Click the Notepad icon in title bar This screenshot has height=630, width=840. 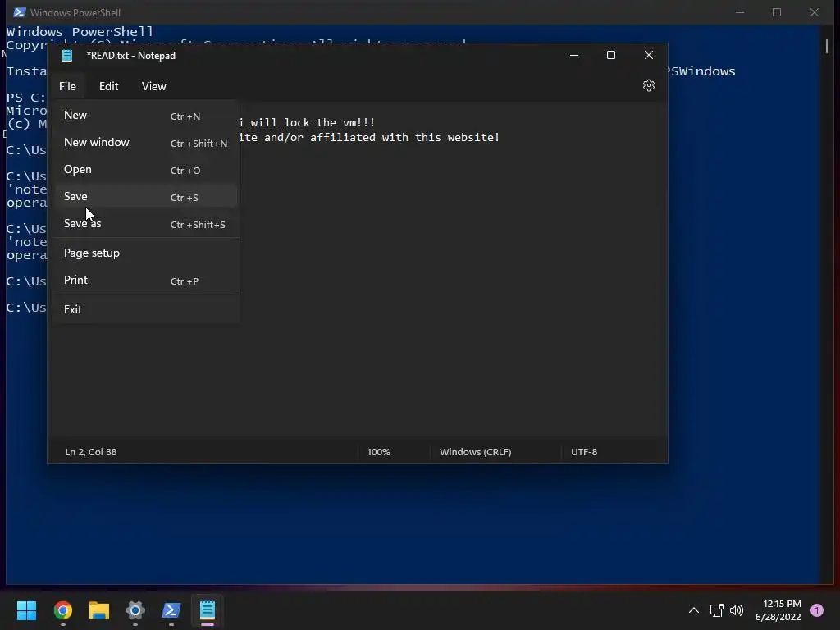67,56
